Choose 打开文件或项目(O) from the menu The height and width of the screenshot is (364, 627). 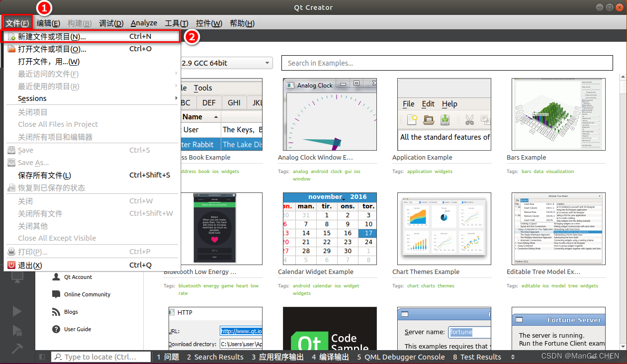(x=91, y=49)
